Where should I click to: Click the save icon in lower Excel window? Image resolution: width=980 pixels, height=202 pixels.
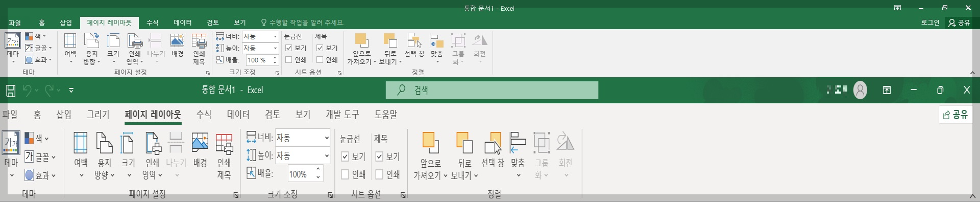[11, 91]
